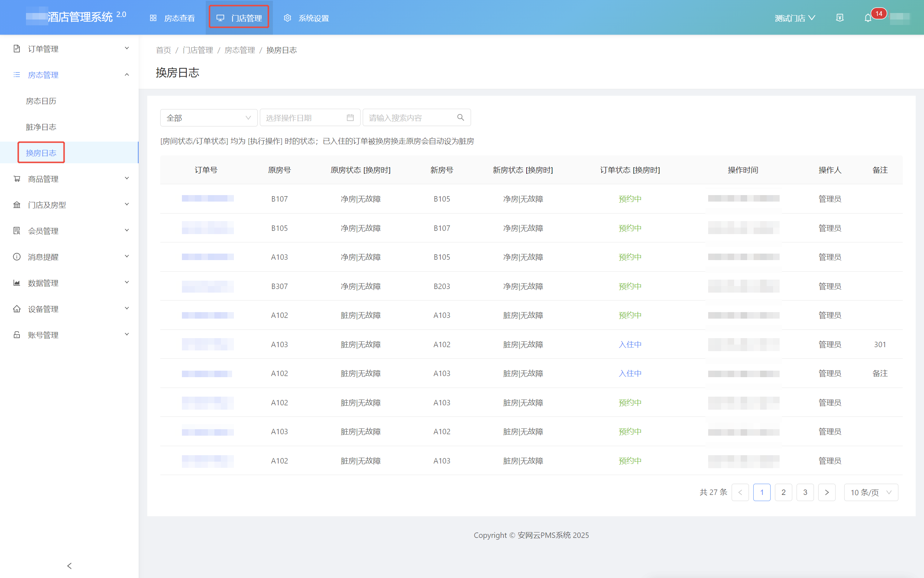
Task: Expand the 订单管理 menu chevron
Action: coord(127,48)
